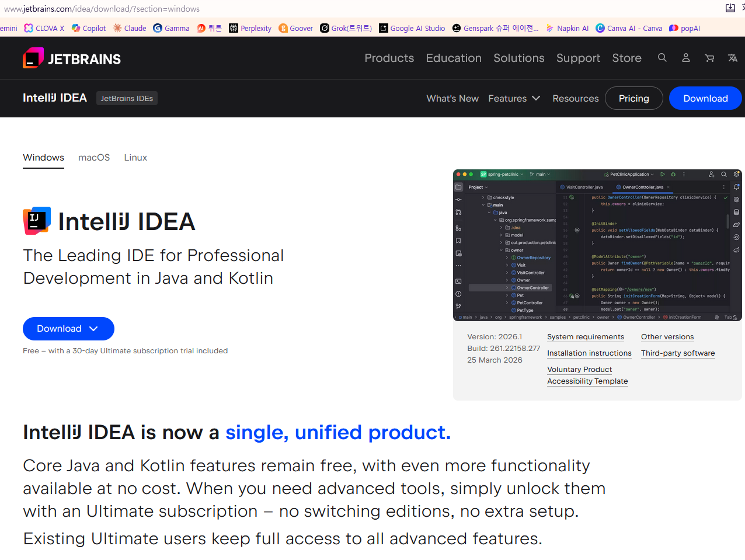Click the IDE screenshot thumbnail
Viewport: 745px width, 560px height.
[x=597, y=245]
